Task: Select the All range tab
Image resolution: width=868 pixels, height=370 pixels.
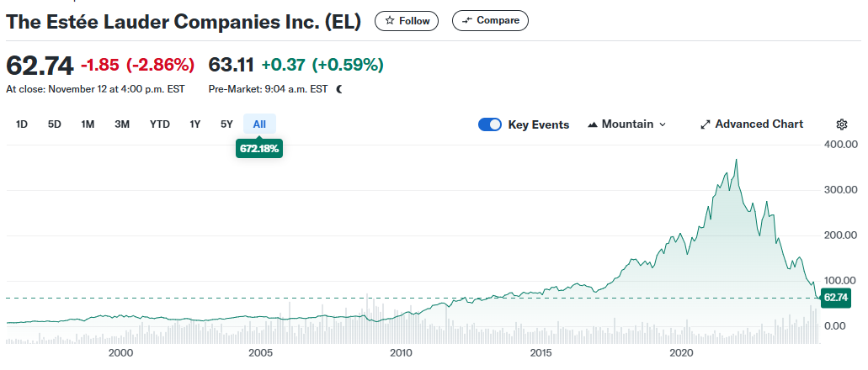Action: [259, 124]
